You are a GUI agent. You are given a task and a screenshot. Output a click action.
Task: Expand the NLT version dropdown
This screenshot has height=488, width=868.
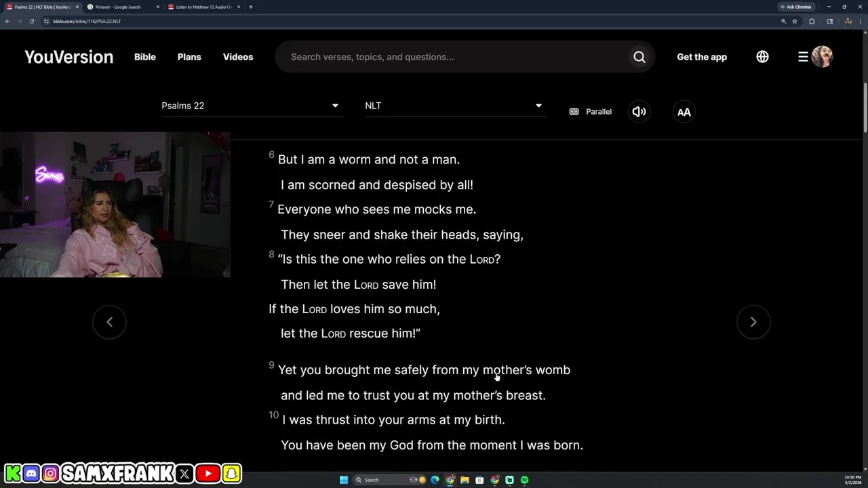(455, 106)
